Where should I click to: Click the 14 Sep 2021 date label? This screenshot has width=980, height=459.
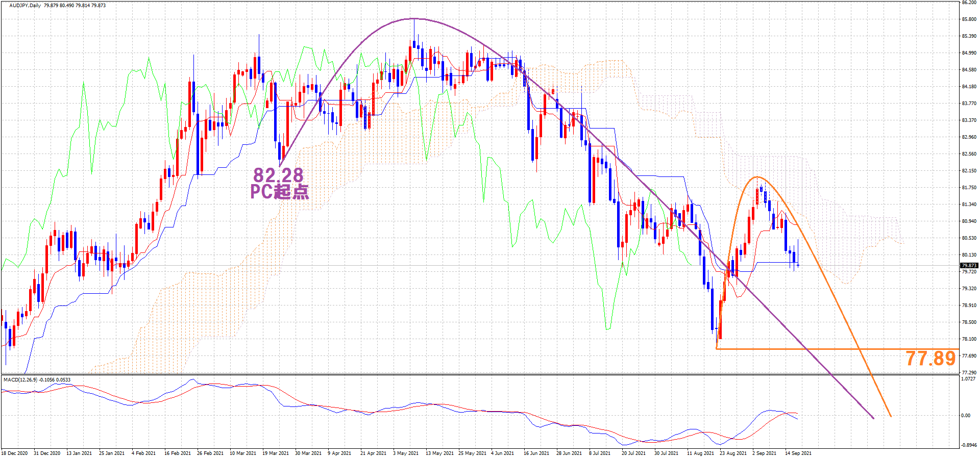click(x=798, y=453)
